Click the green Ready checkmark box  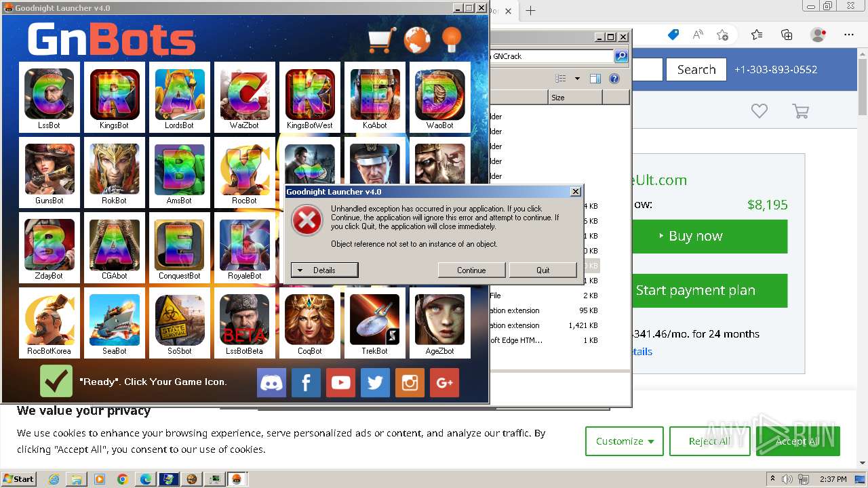[56, 381]
